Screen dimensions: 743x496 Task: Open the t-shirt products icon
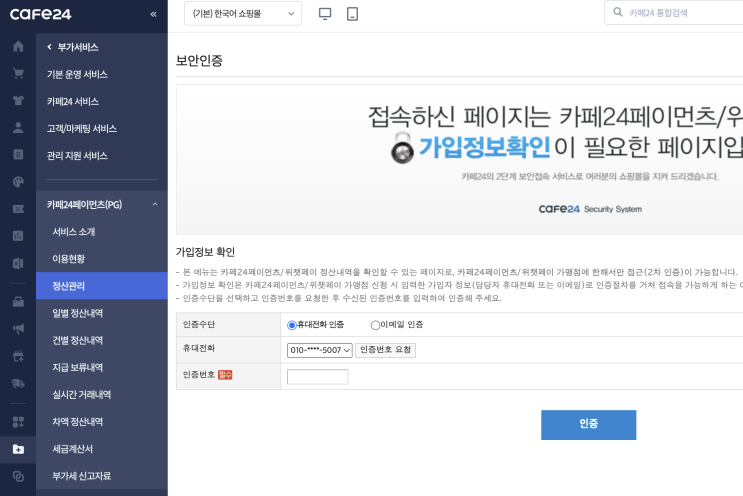(x=18, y=100)
